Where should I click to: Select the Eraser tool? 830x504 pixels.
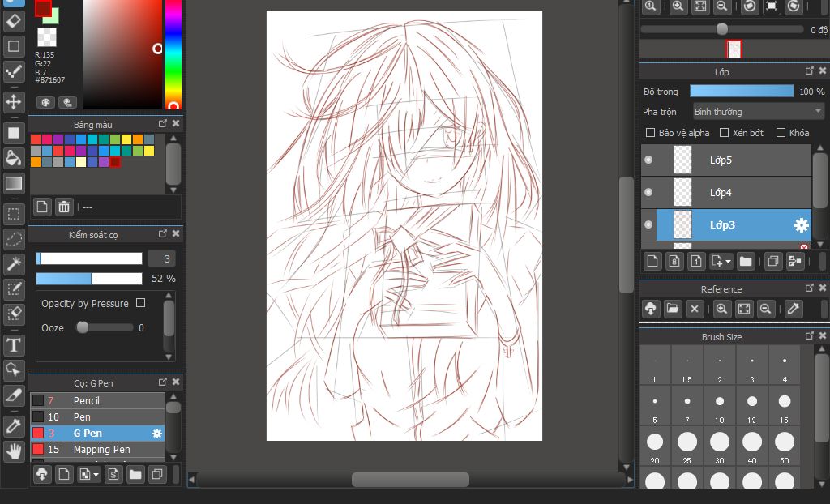pyautogui.click(x=14, y=22)
